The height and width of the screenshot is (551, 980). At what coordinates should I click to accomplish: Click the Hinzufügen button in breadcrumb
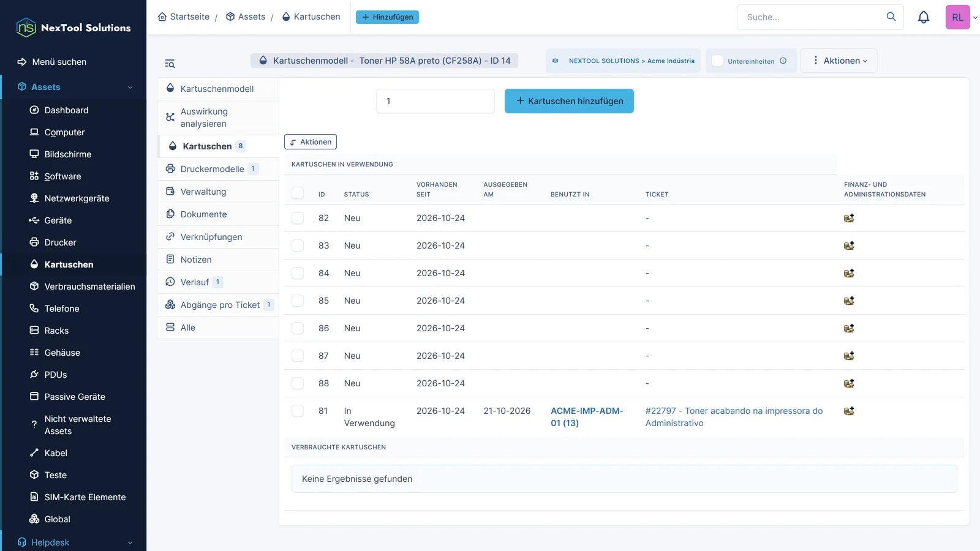click(x=387, y=17)
